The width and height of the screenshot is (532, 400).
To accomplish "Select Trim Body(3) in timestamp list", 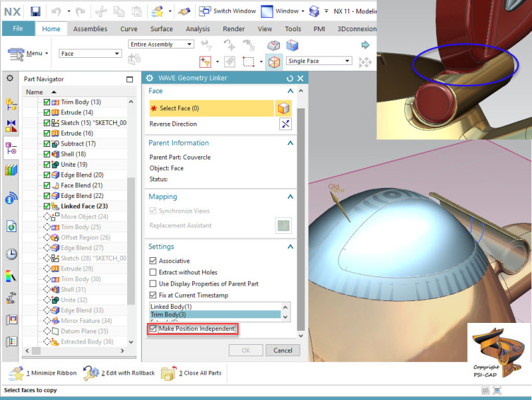I will pos(215,314).
